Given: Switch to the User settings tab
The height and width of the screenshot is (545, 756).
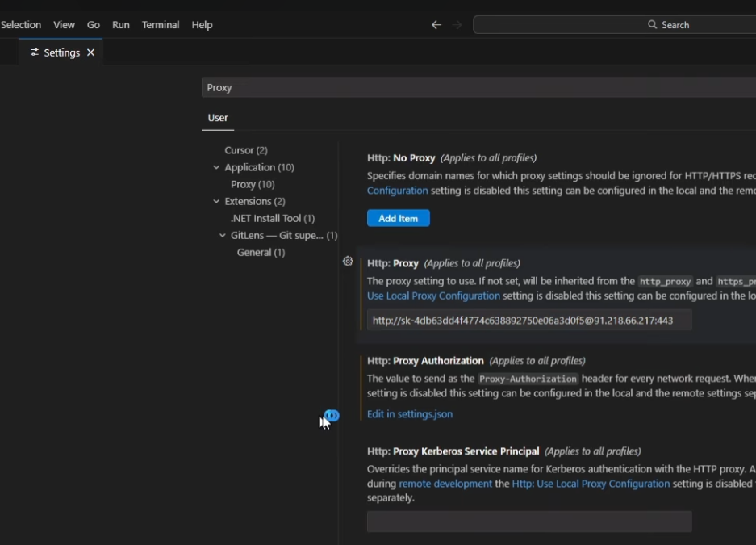Looking at the screenshot, I should tap(218, 118).
